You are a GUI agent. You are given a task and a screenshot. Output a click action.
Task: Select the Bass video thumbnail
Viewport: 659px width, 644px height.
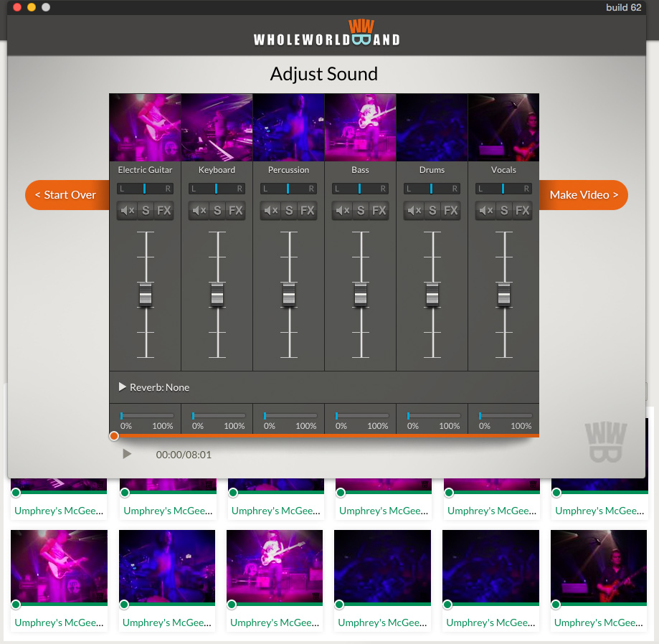[360, 128]
